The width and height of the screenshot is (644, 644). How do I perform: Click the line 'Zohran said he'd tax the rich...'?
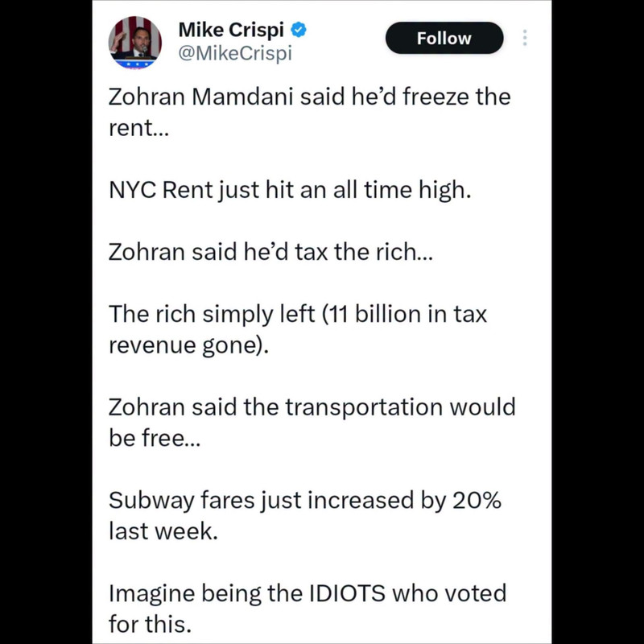click(x=270, y=252)
